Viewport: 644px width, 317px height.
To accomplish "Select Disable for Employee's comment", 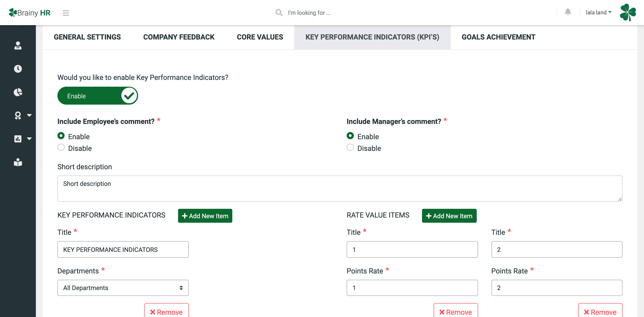I will coord(61,147).
